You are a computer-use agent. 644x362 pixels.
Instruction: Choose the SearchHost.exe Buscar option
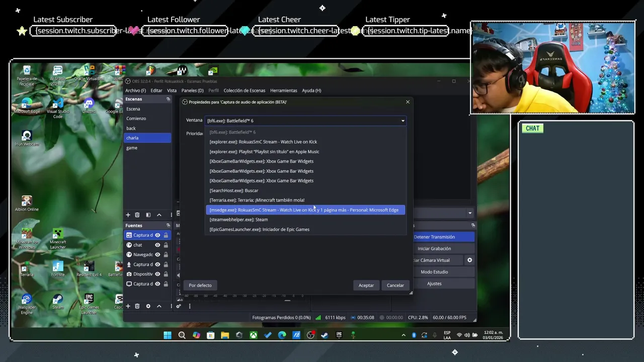coord(305,191)
